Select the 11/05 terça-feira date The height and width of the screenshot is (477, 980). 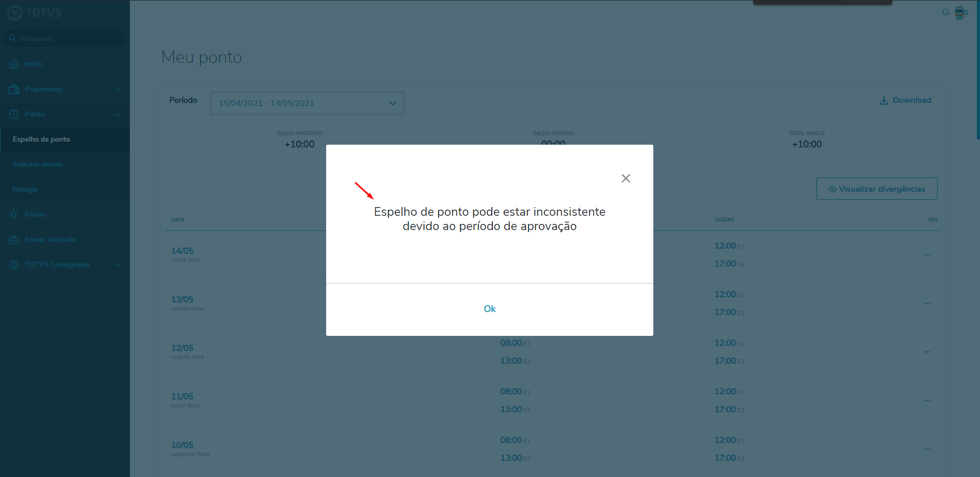pos(186,400)
